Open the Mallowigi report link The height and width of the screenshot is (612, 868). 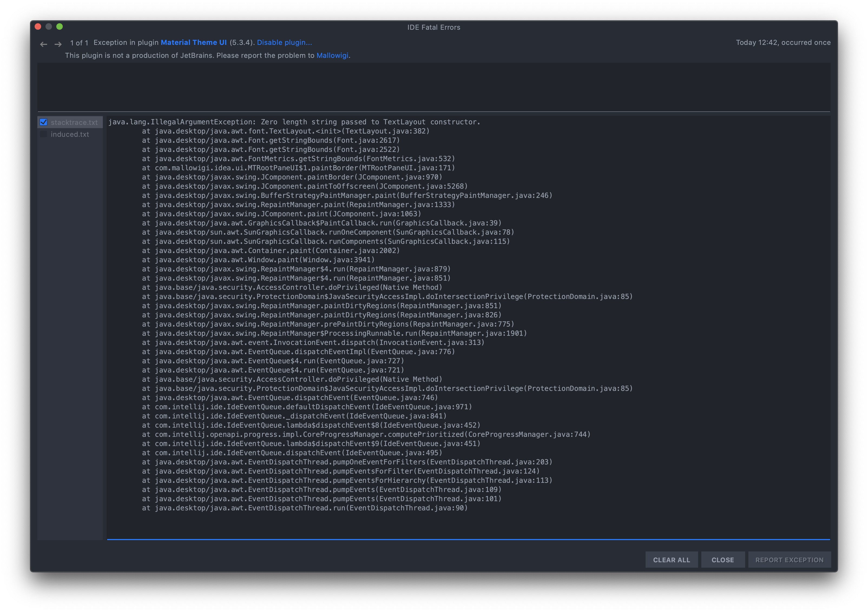tap(332, 55)
